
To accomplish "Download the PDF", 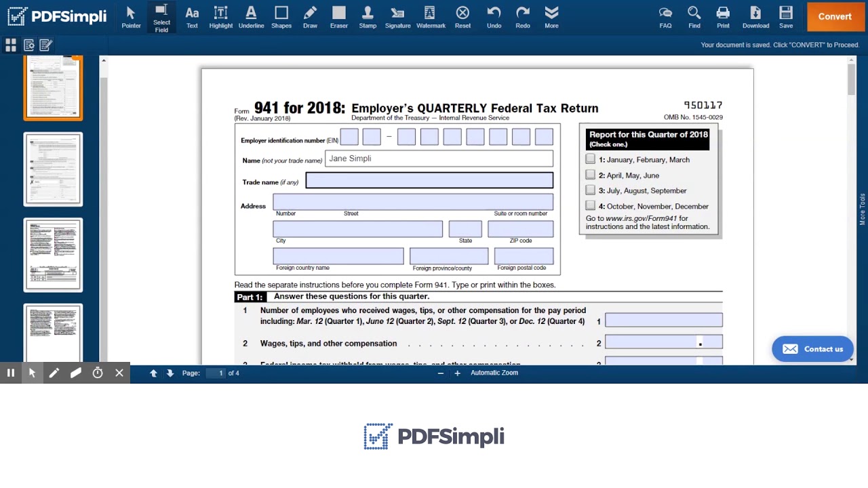I will pos(755,18).
